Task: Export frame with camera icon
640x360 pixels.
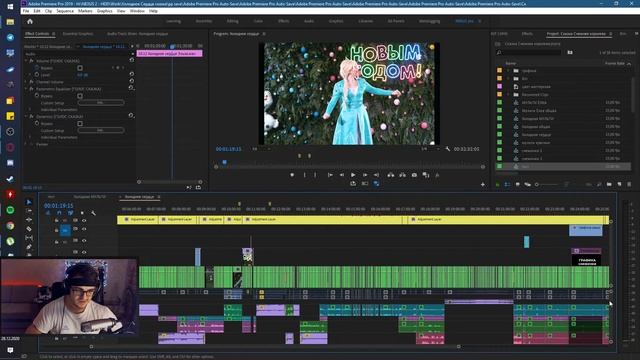Action: coord(414,175)
